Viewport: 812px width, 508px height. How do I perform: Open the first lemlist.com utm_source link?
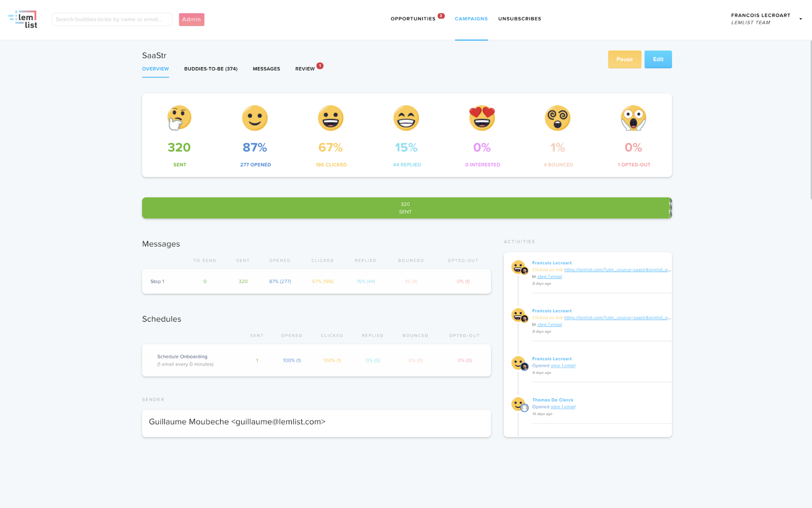pos(618,270)
